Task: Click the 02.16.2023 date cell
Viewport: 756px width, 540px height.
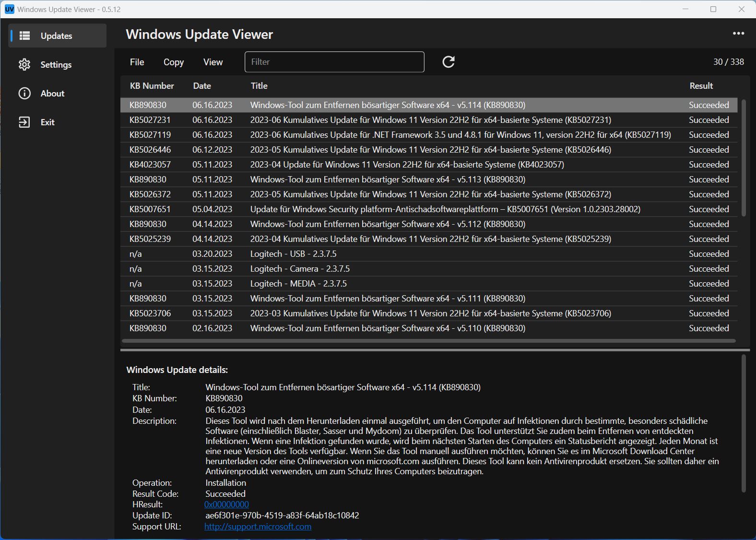Action: coord(212,328)
